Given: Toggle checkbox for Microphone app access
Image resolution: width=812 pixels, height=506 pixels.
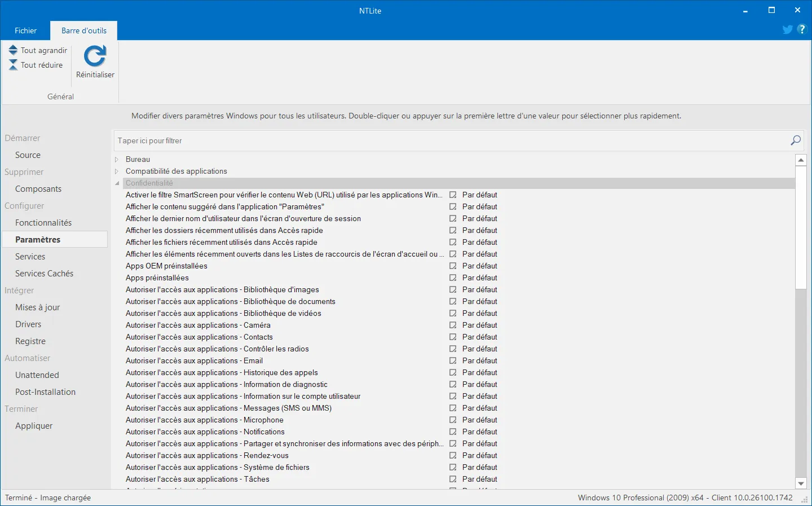Looking at the screenshot, I should click(x=453, y=420).
